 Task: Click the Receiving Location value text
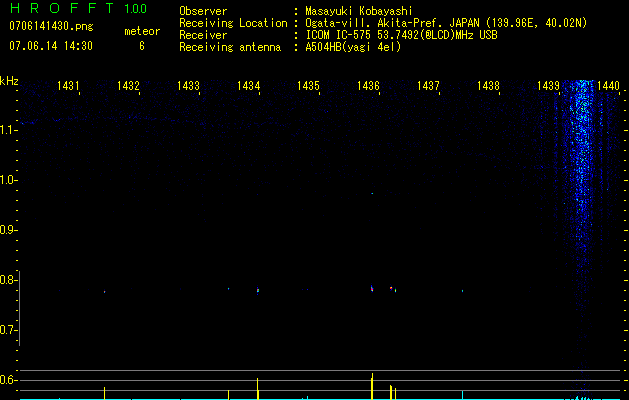[x=446, y=23]
